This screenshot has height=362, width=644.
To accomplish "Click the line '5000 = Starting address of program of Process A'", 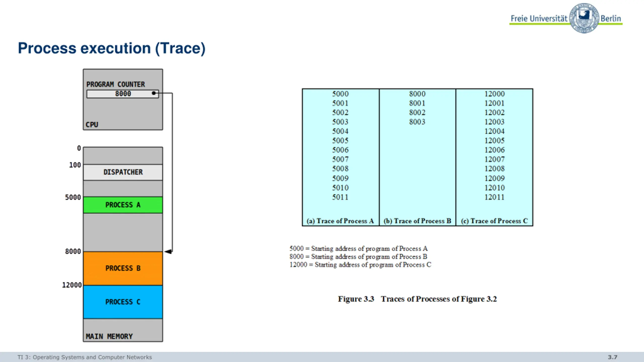I will click(x=358, y=249).
